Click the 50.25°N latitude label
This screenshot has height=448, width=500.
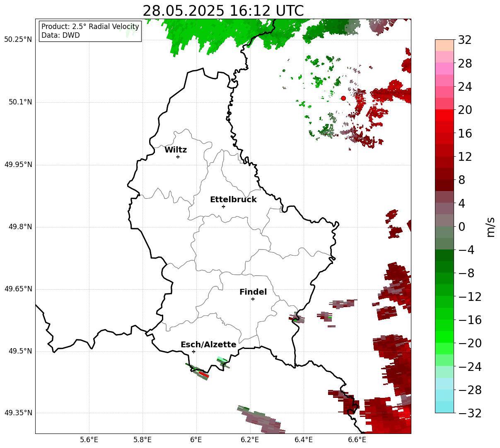coord(18,40)
